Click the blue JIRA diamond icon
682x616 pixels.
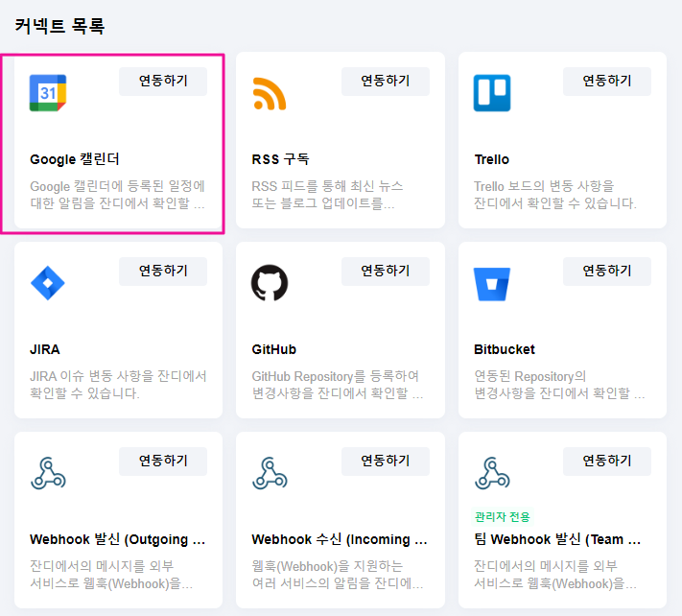[48, 283]
